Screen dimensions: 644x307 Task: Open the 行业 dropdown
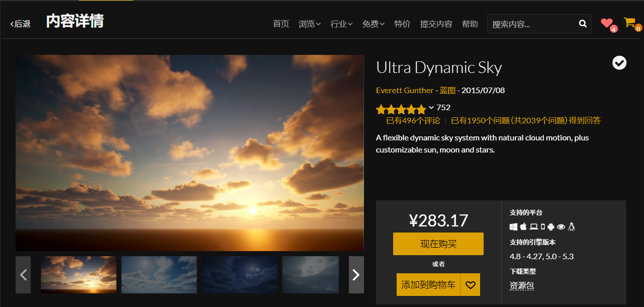click(341, 24)
